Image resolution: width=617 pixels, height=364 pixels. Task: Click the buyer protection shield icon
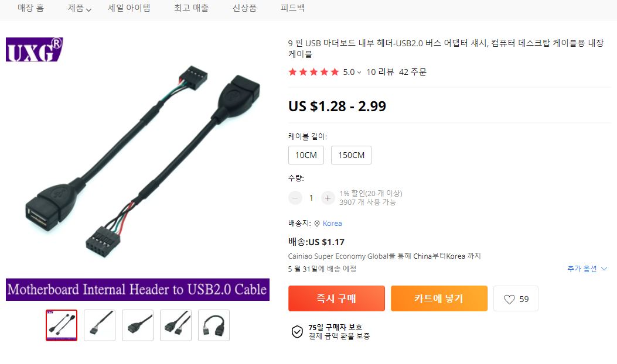(297, 332)
